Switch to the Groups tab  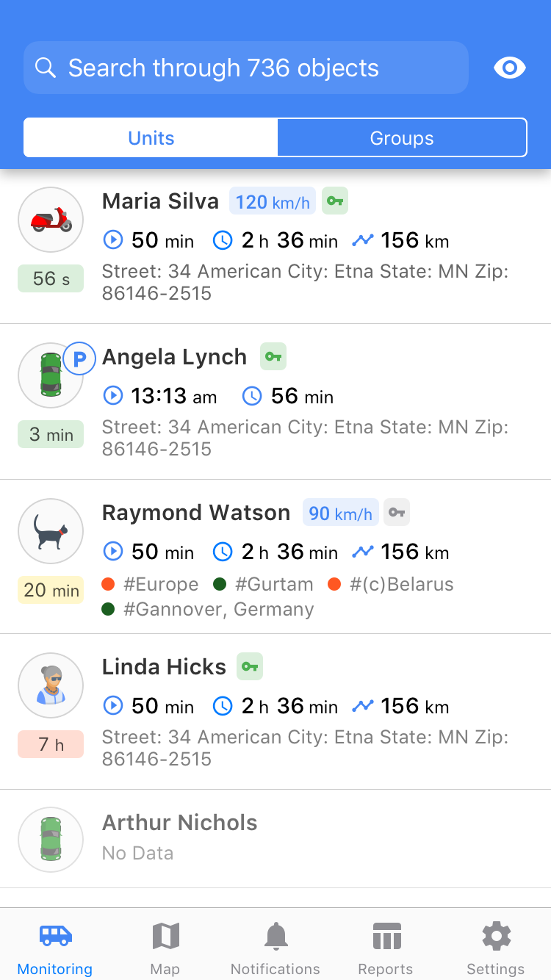(x=401, y=137)
